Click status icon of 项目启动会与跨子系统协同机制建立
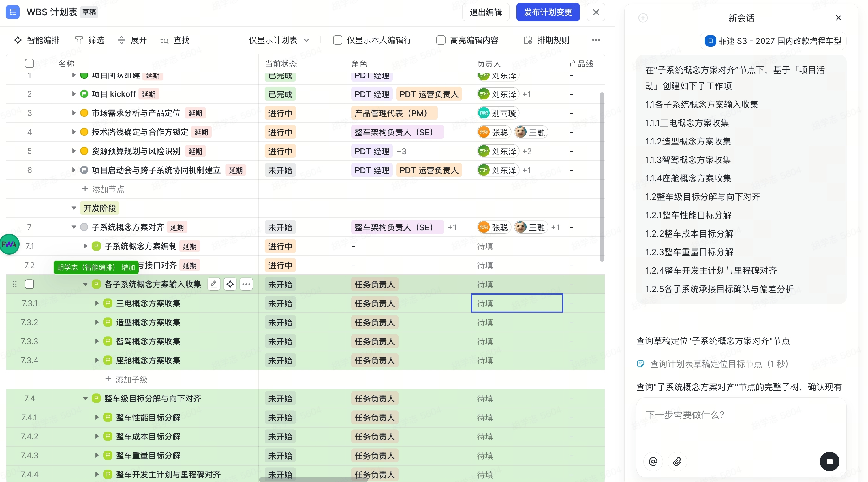Image resolution: width=868 pixels, height=482 pixels. click(x=84, y=170)
